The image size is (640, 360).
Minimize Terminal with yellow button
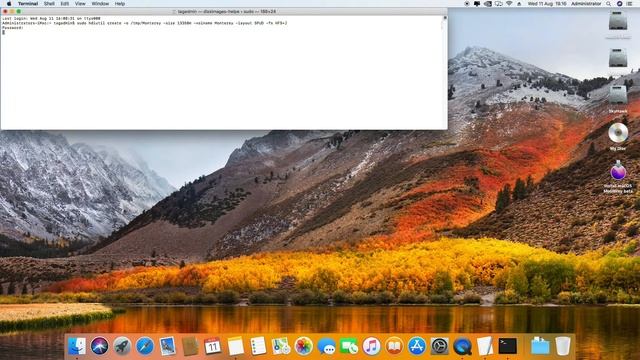(12, 11)
